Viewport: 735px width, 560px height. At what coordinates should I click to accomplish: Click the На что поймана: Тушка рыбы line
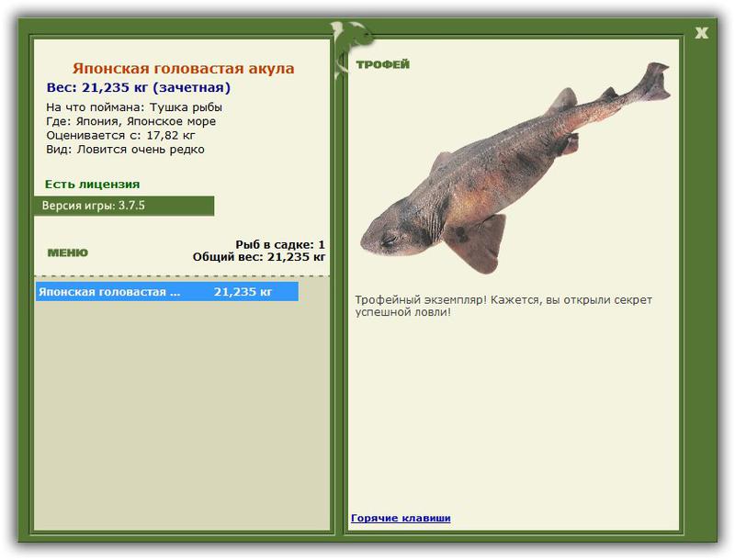click(x=134, y=107)
